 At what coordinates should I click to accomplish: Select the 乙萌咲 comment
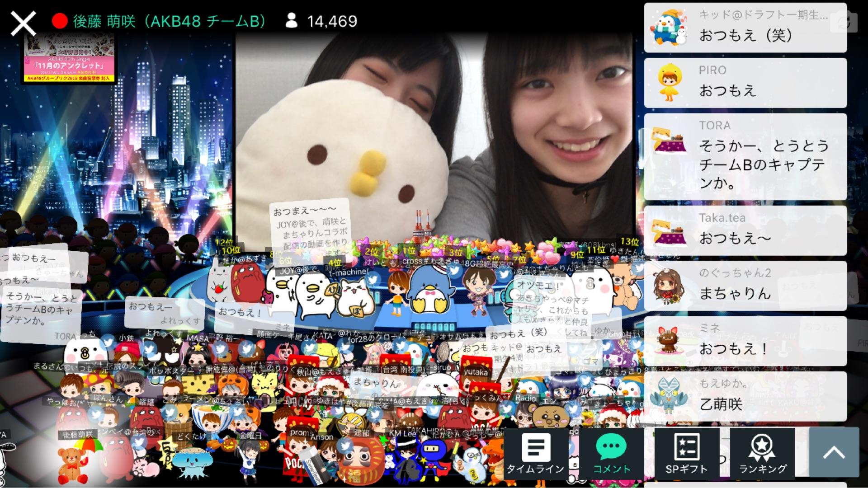tap(745, 396)
